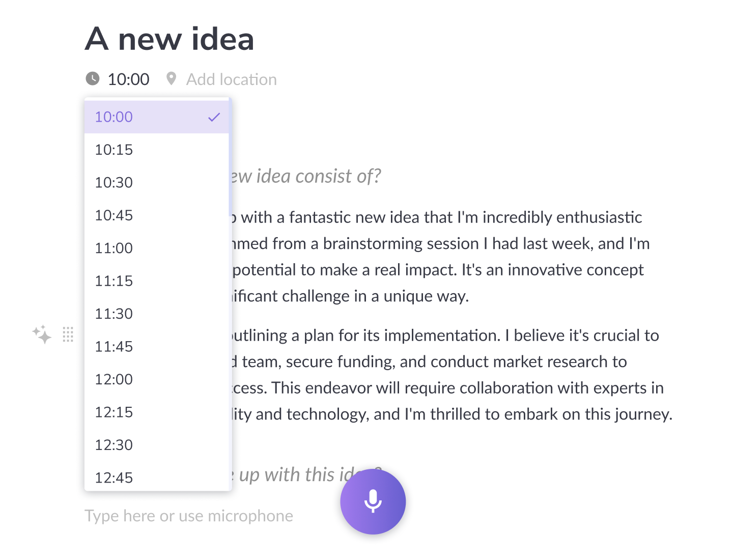
Task: Select 10:15 from the time list
Action: [114, 150]
